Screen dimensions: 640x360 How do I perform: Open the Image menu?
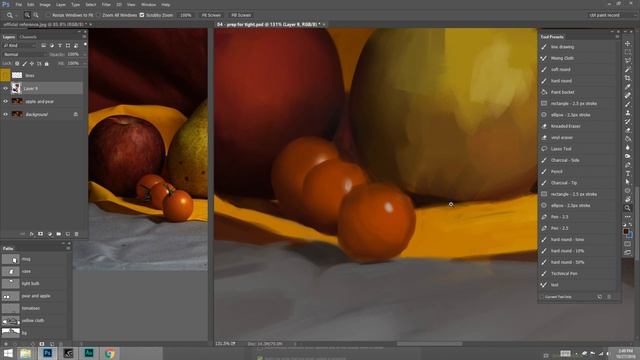45,4
